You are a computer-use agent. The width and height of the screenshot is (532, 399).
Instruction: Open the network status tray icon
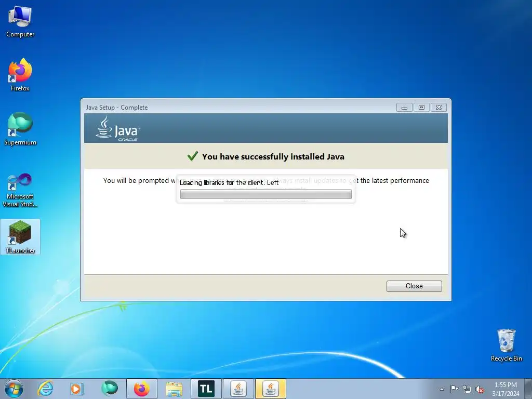467,389
